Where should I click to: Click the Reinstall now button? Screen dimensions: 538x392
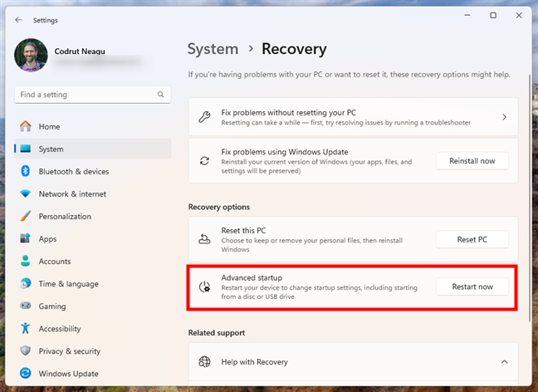tap(472, 160)
